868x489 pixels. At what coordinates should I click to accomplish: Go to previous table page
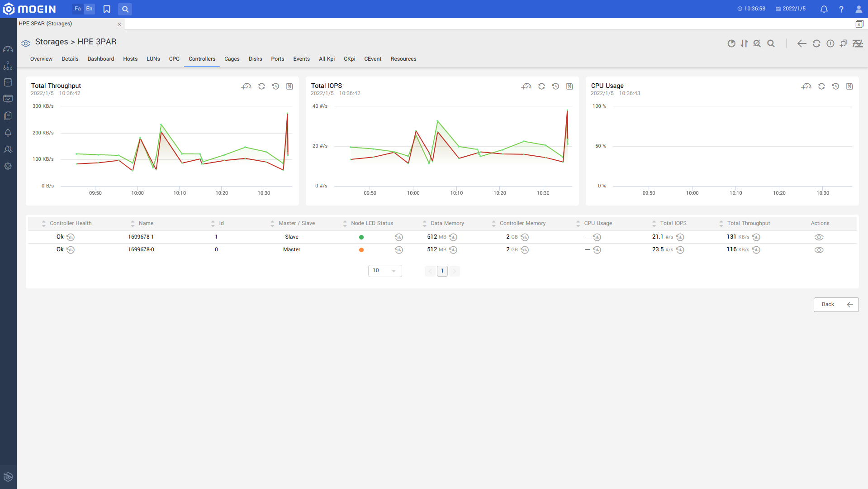430,271
